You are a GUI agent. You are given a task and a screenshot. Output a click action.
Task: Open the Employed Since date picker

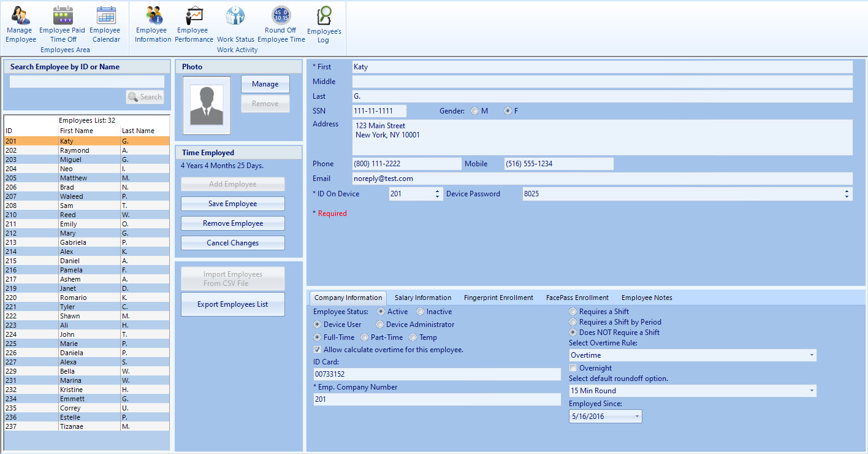(x=638, y=417)
